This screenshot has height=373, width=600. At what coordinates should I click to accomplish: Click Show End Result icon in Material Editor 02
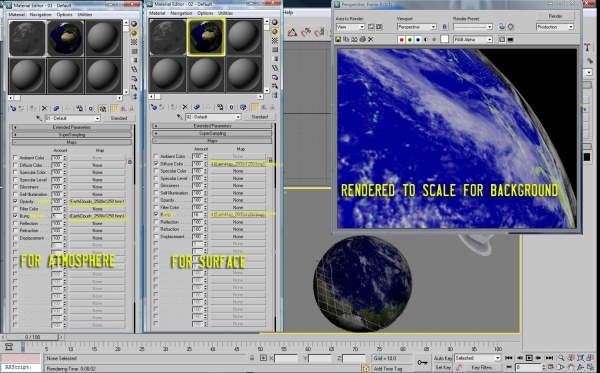255,107
